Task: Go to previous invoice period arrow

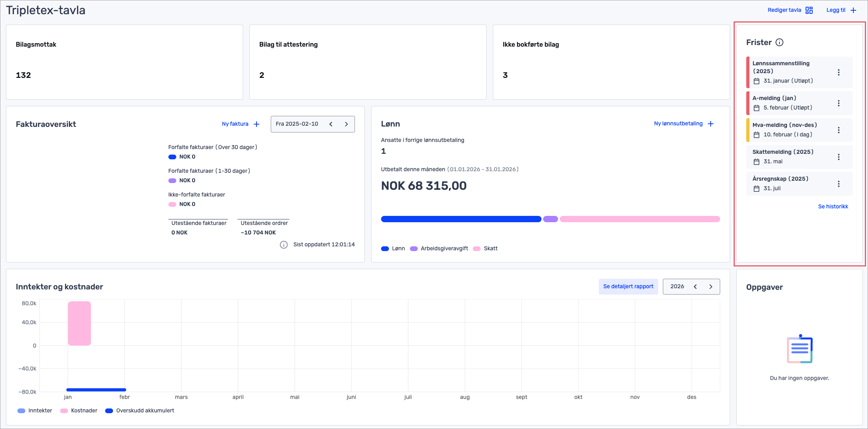Action: point(331,124)
